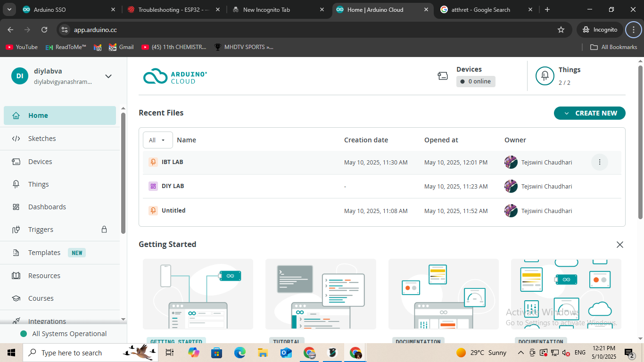
Task: Click the Things bulb icon in header
Action: (545, 76)
